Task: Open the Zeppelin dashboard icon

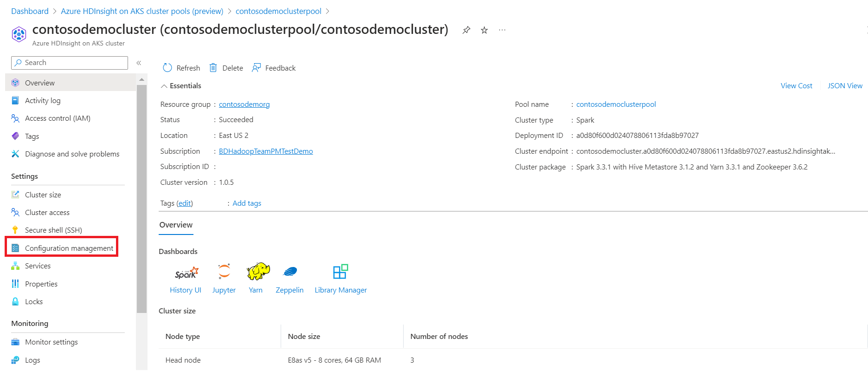Action: (290, 272)
